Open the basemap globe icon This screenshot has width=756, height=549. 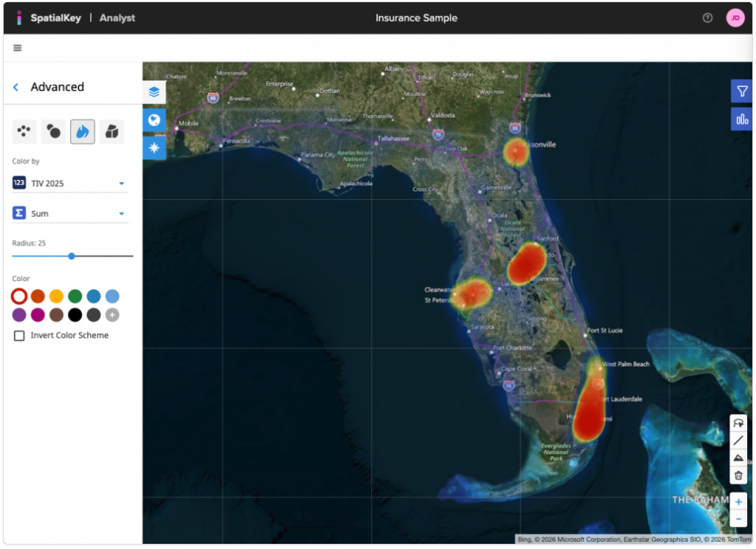click(x=154, y=120)
